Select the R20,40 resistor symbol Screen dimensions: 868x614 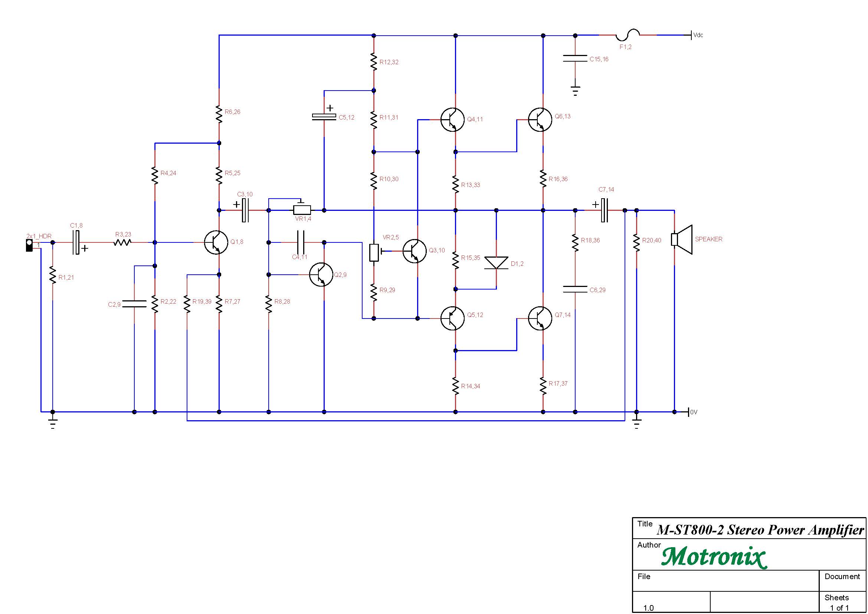[x=637, y=243]
